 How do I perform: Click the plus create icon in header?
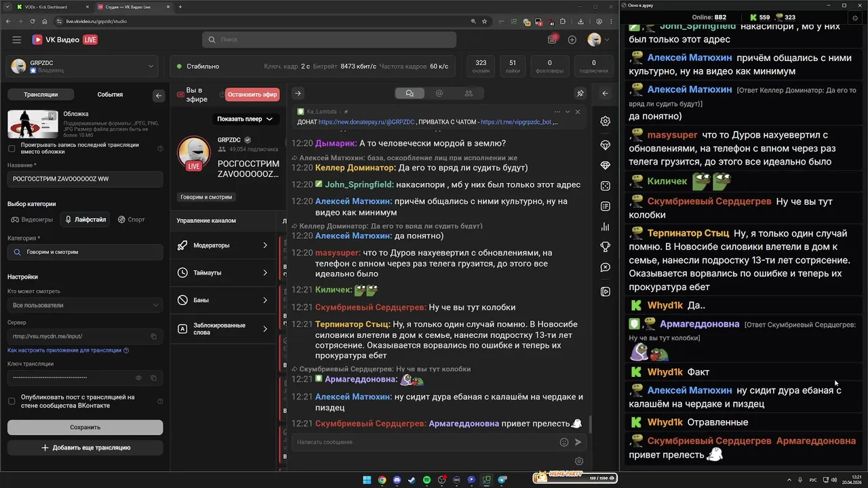coord(572,40)
